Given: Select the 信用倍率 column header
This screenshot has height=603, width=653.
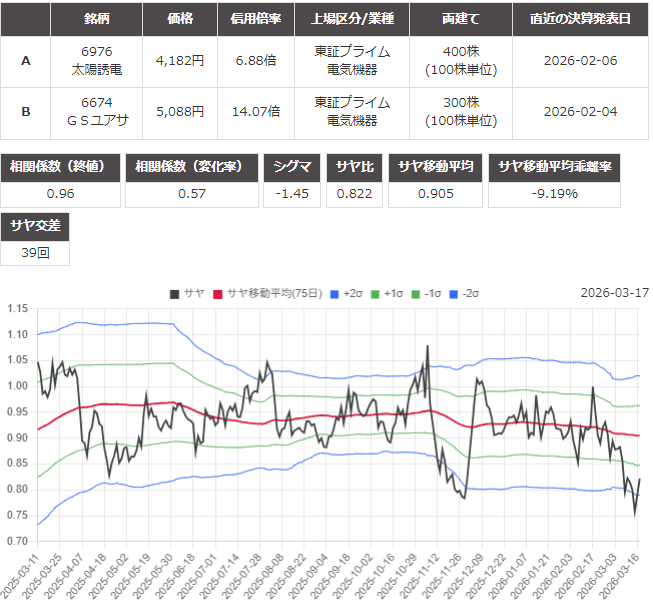Looking at the screenshot, I should tap(255, 20).
